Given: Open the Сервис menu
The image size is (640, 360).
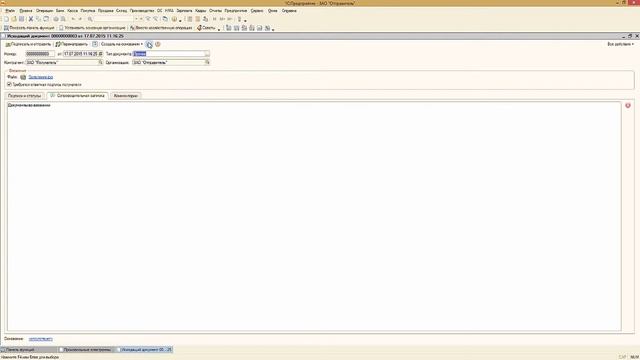Looking at the screenshot, I should (257, 11).
